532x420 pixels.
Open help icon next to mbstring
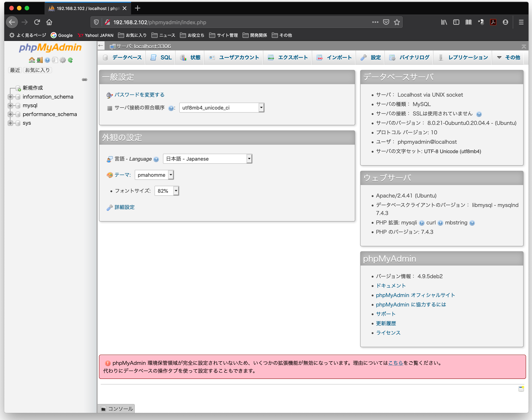click(472, 223)
